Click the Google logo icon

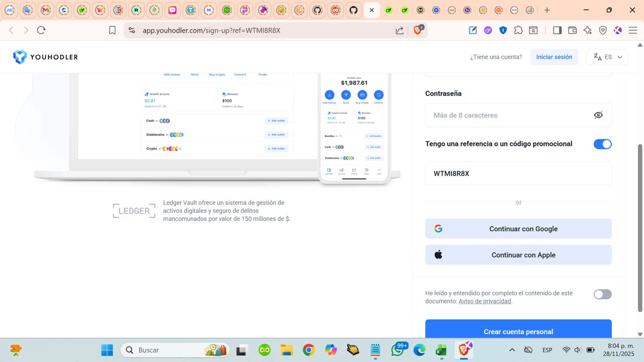click(438, 229)
